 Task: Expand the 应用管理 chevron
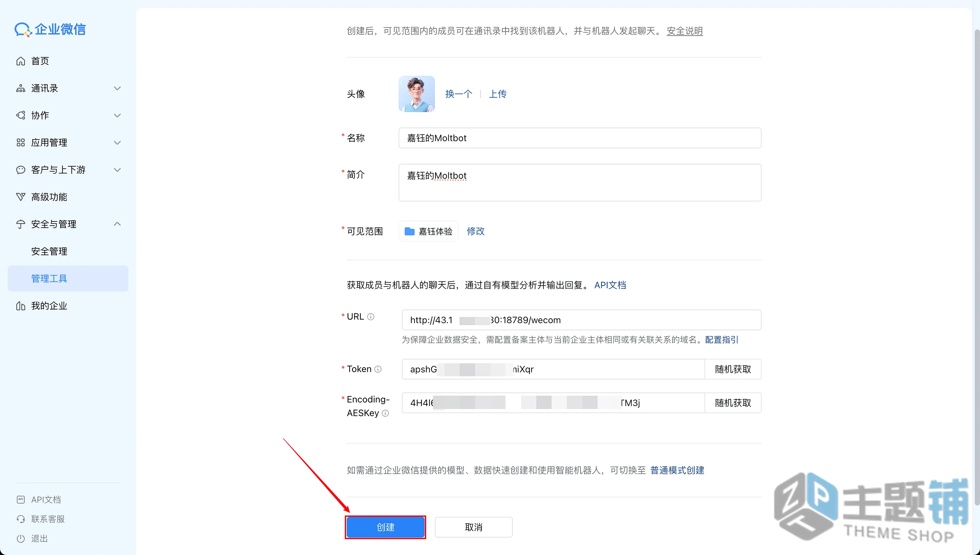coord(118,142)
